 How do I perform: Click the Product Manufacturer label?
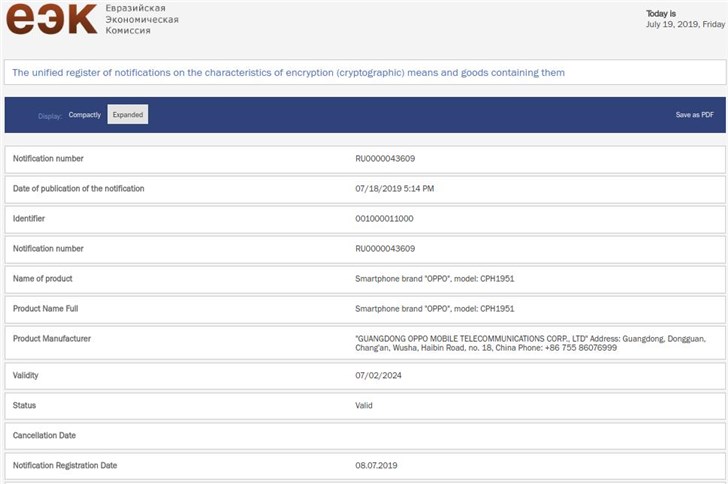[x=52, y=339]
